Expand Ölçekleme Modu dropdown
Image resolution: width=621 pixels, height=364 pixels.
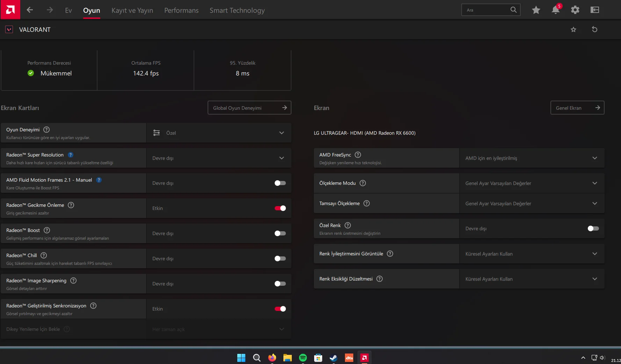click(532, 183)
